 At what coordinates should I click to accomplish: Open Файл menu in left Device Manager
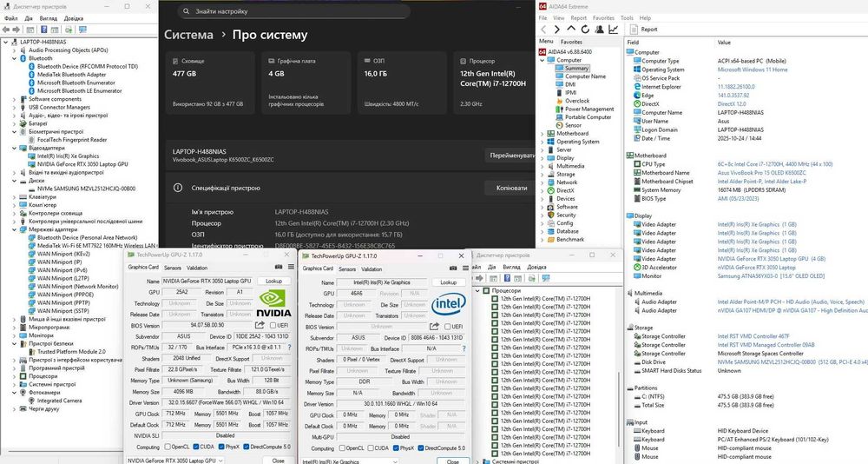coord(10,18)
